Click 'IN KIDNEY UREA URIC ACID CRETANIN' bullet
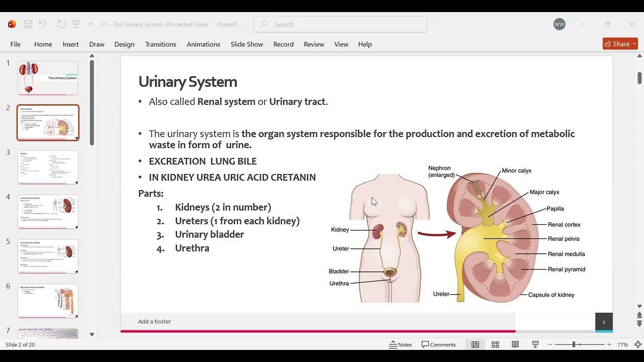 pyautogui.click(x=232, y=177)
